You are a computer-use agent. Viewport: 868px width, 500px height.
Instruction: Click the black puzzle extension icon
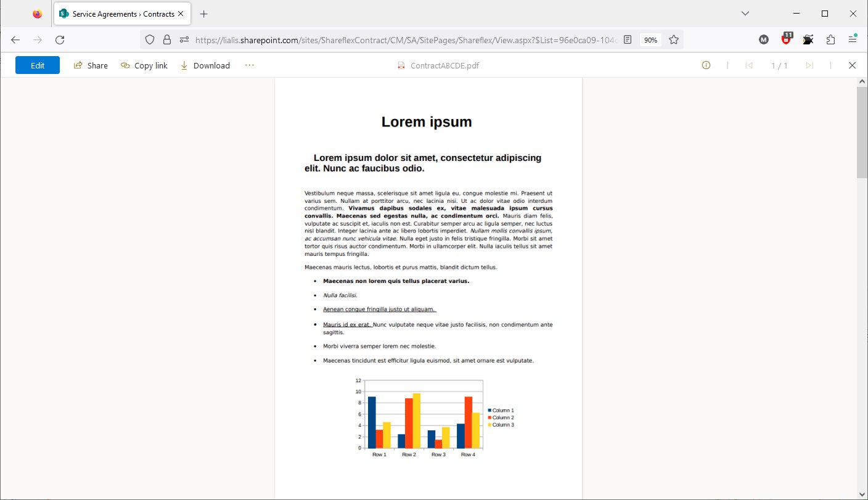(808, 39)
